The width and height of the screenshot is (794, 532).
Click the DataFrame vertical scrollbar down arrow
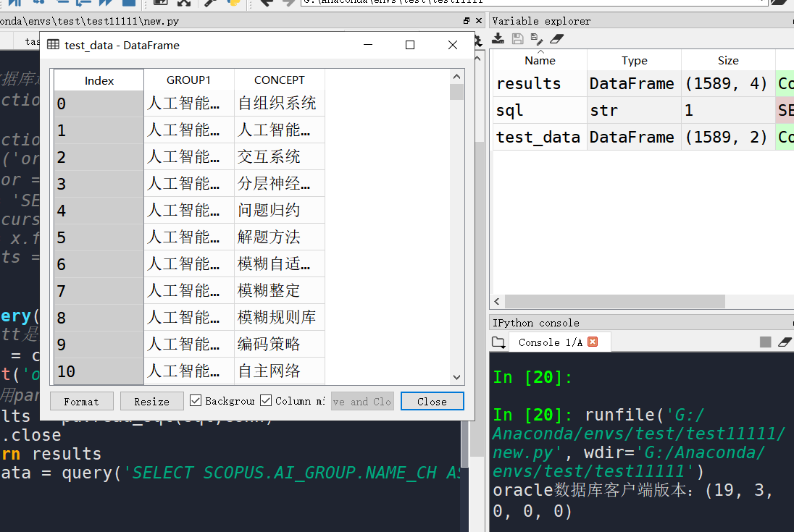[456, 377]
